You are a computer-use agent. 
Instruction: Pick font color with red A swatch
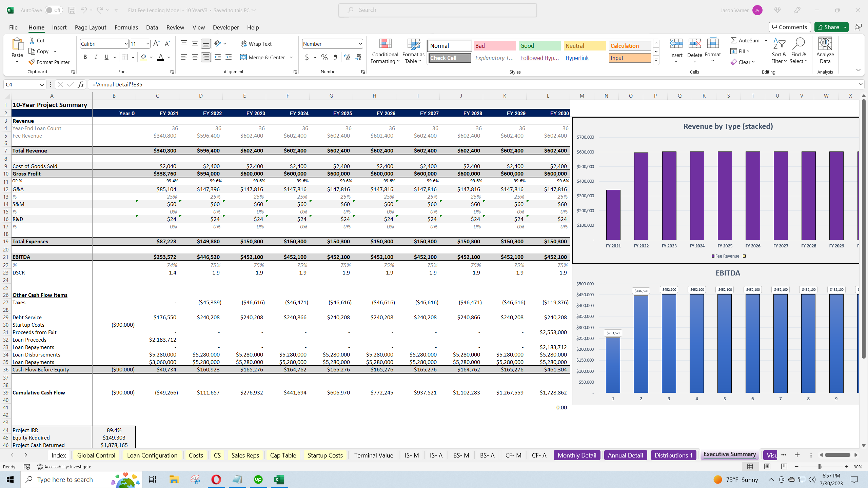tap(161, 57)
